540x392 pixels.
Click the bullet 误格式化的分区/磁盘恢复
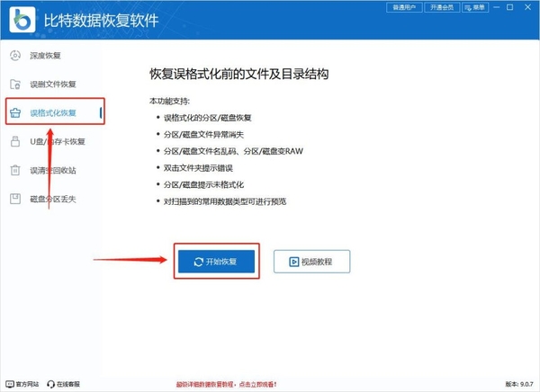pyautogui.click(x=207, y=118)
